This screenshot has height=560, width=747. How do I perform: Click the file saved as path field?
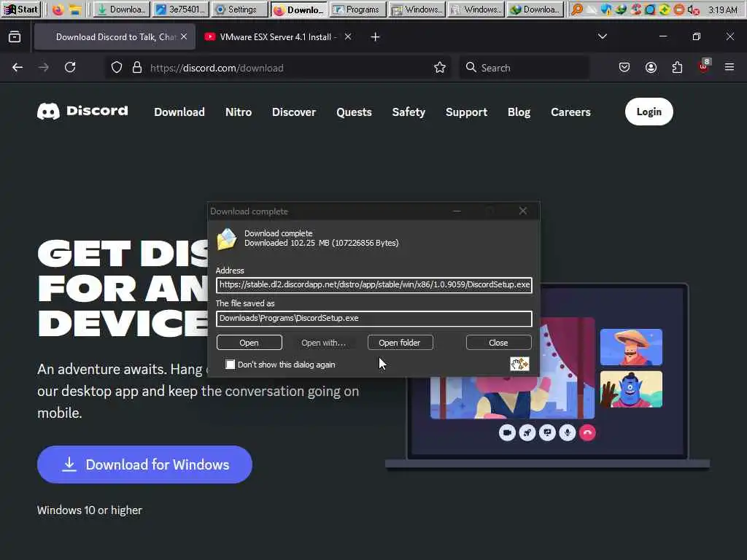pos(374,319)
